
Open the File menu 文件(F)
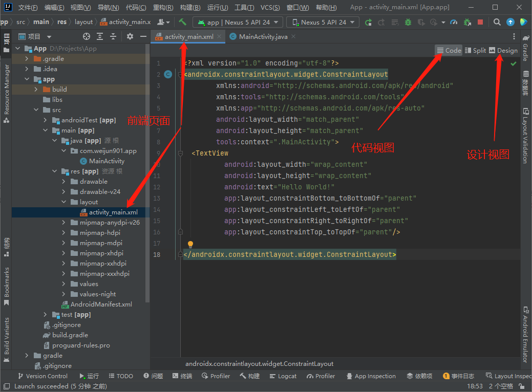coord(28,8)
